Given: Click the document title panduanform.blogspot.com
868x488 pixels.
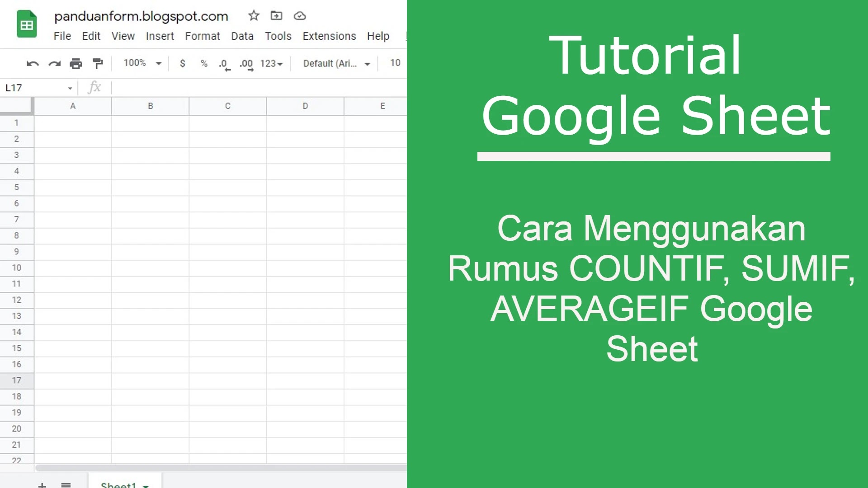Looking at the screenshot, I should click(141, 16).
